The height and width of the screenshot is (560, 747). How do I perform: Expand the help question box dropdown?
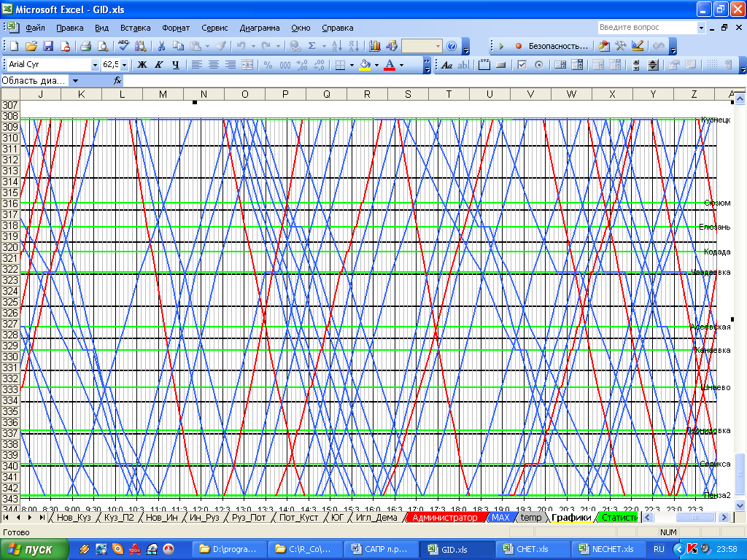point(701,28)
